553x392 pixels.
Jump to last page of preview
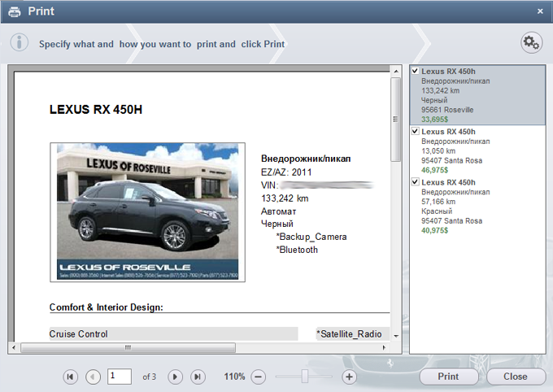pos(198,377)
